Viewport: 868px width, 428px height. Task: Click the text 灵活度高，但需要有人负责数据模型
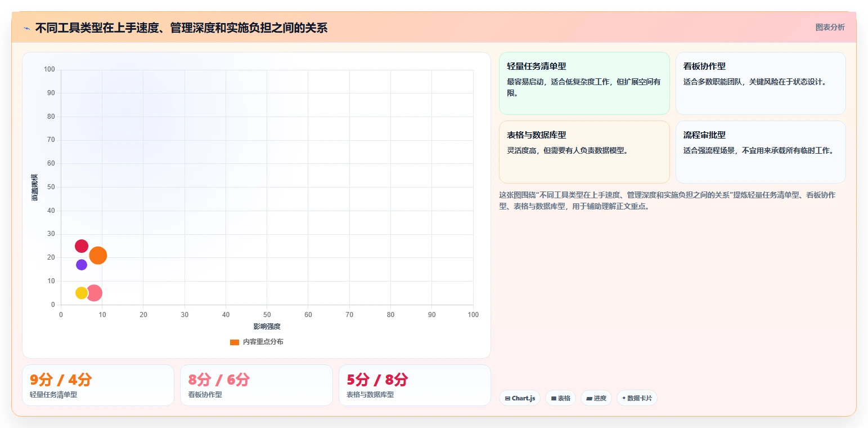coord(568,150)
